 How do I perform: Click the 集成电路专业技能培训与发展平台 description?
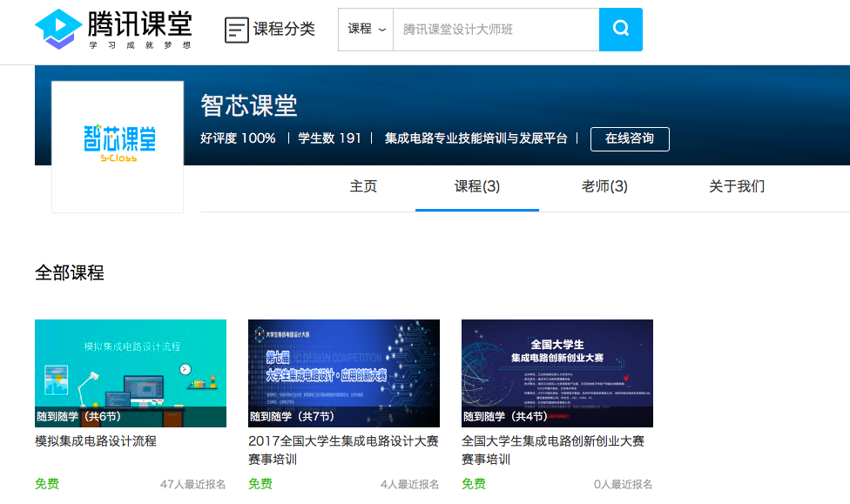click(x=476, y=138)
